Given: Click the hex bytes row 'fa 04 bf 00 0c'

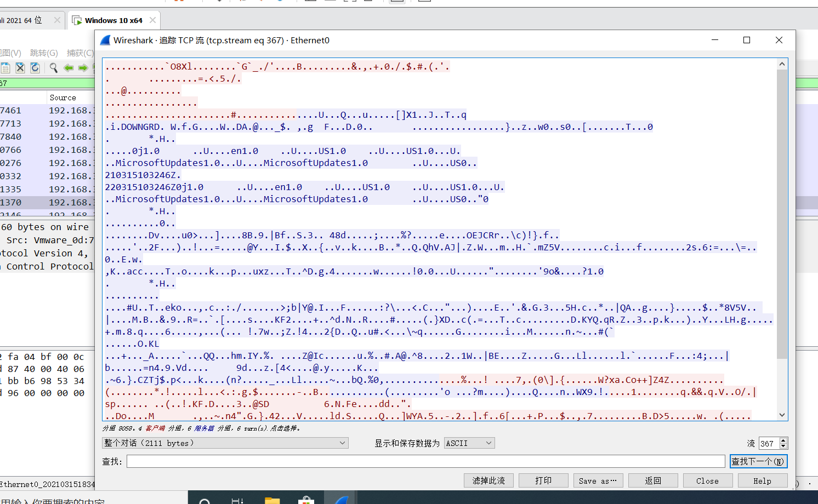Looking at the screenshot, I should point(42,357).
